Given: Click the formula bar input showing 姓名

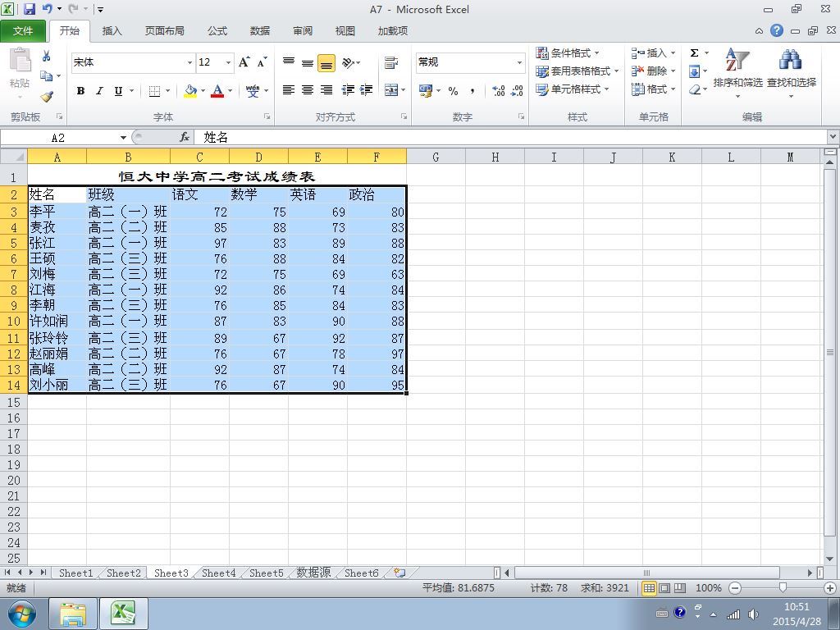Looking at the screenshot, I should [510, 138].
